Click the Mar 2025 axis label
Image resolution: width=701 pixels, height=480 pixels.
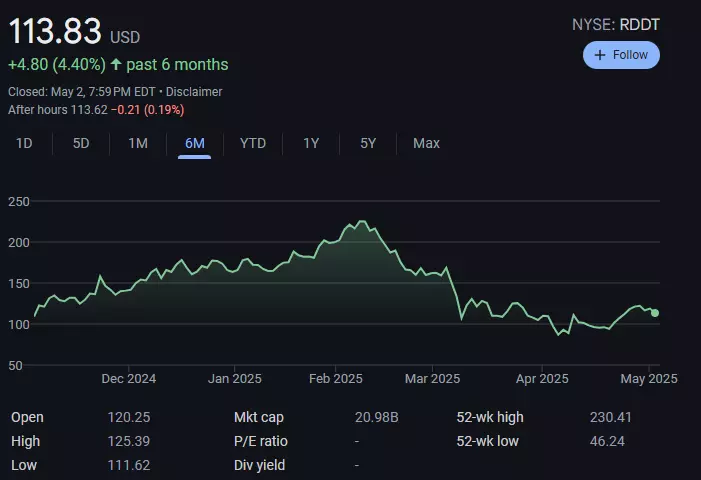pyautogui.click(x=432, y=379)
